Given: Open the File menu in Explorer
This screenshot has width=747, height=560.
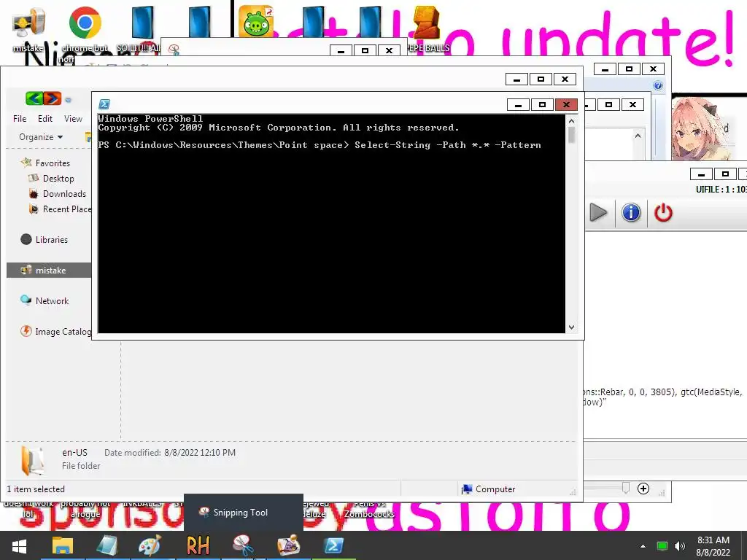Looking at the screenshot, I should [20, 119].
